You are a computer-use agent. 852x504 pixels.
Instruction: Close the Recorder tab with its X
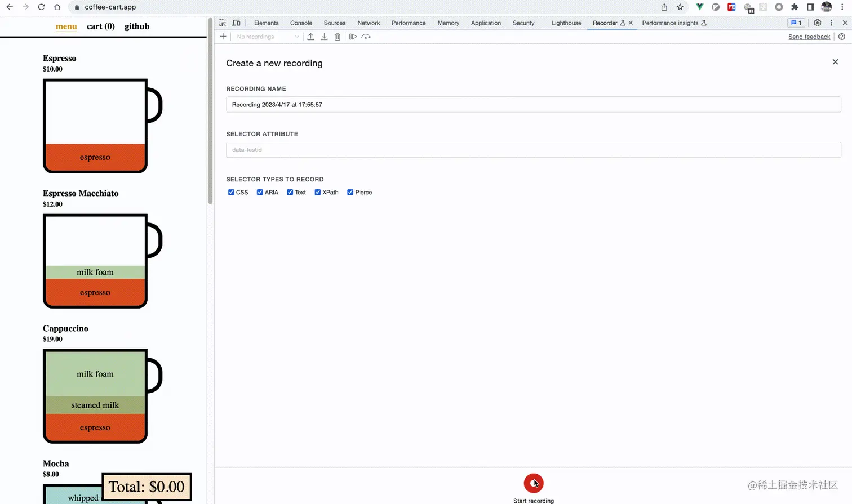pyautogui.click(x=631, y=23)
